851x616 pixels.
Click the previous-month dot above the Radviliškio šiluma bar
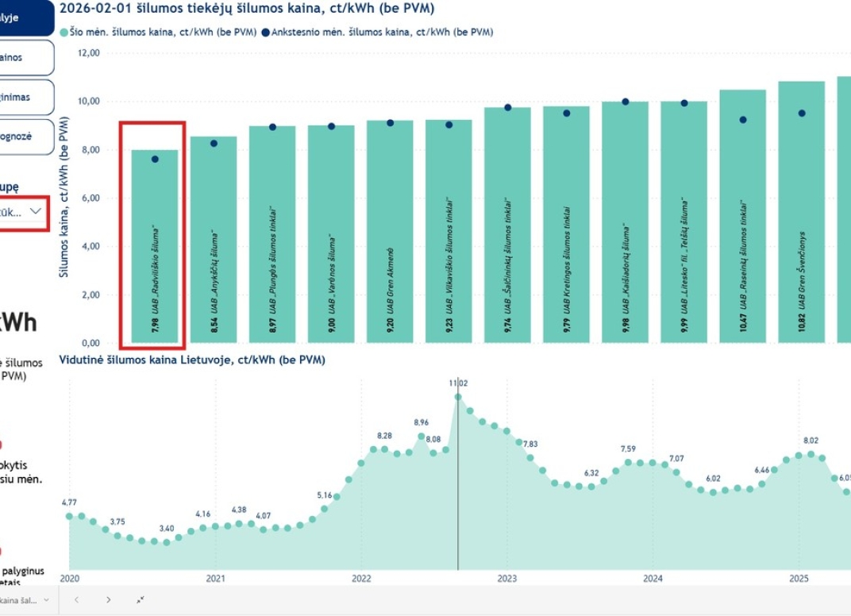click(156, 159)
